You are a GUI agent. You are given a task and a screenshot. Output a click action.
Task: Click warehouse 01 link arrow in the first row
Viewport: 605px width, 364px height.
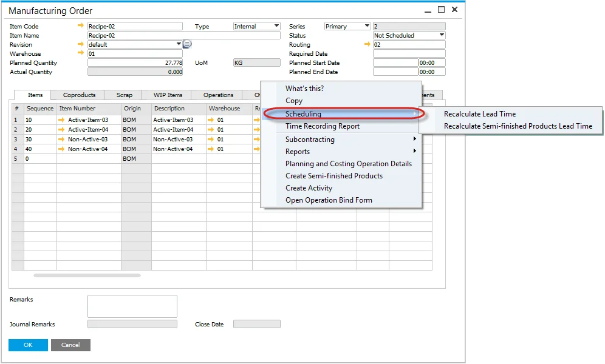[212, 120]
